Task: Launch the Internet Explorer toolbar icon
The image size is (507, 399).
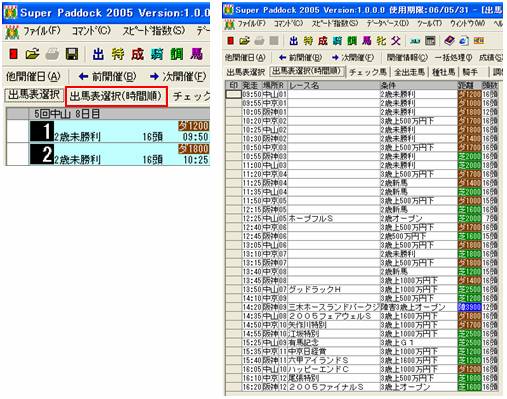Action: pos(464,41)
